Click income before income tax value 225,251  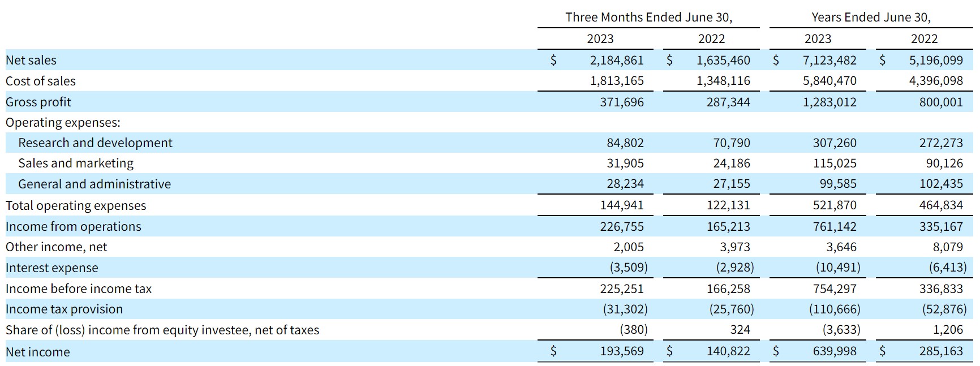(x=622, y=289)
